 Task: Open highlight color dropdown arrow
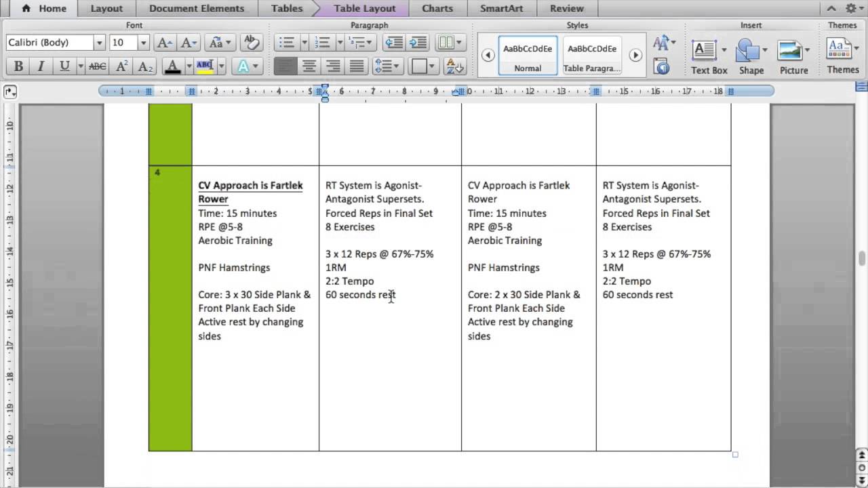coord(220,66)
